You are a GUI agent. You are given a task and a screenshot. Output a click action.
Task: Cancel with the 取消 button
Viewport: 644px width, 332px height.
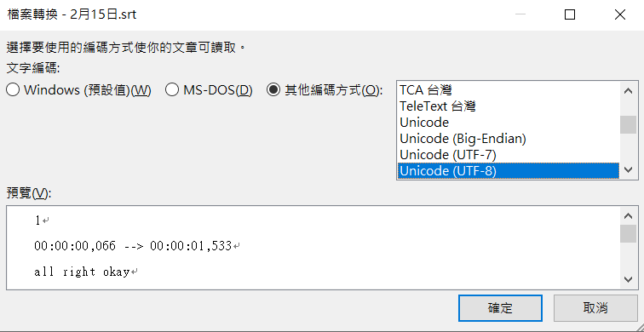point(595,308)
